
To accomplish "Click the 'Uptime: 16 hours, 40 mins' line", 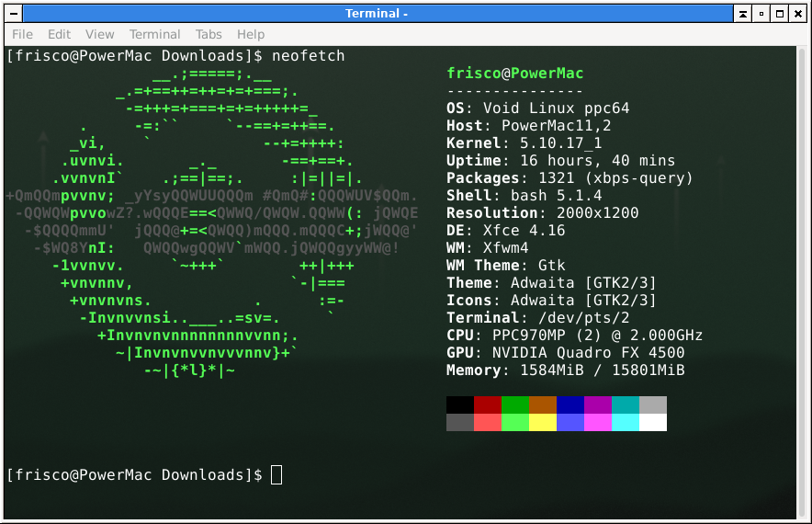I will (561, 161).
